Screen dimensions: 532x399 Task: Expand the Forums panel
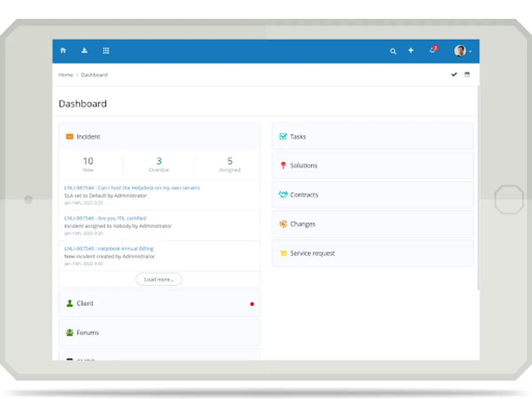pyautogui.click(x=160, y=332)
